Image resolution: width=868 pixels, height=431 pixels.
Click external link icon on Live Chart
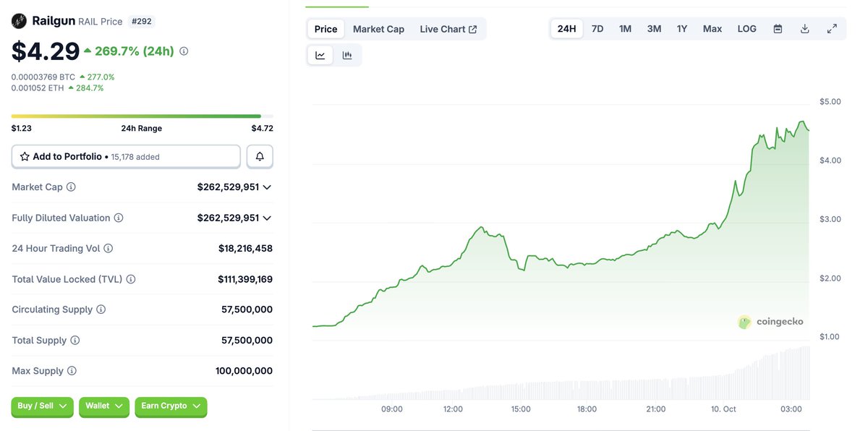(x=473, y=29)
